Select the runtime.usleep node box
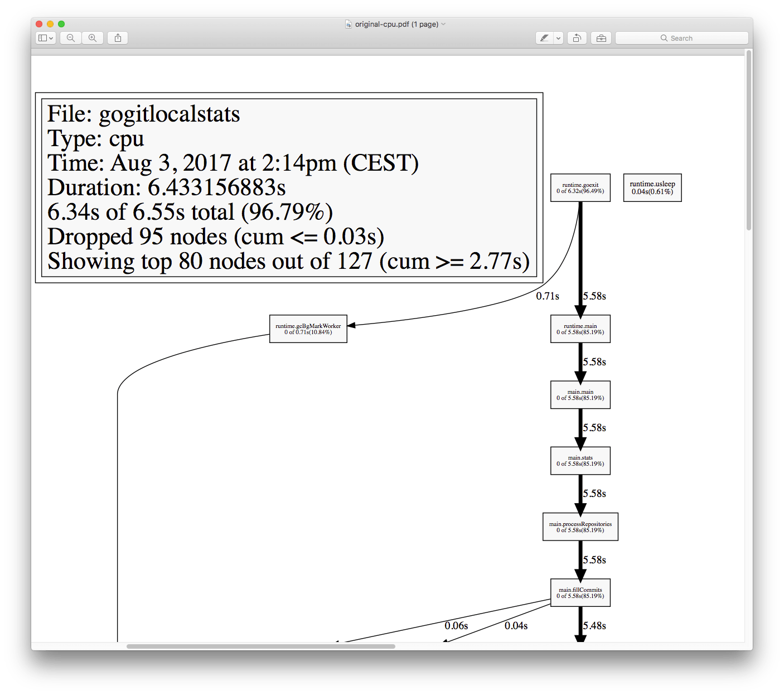The height and width of the screenshot is (695, 784). point(652,188)
